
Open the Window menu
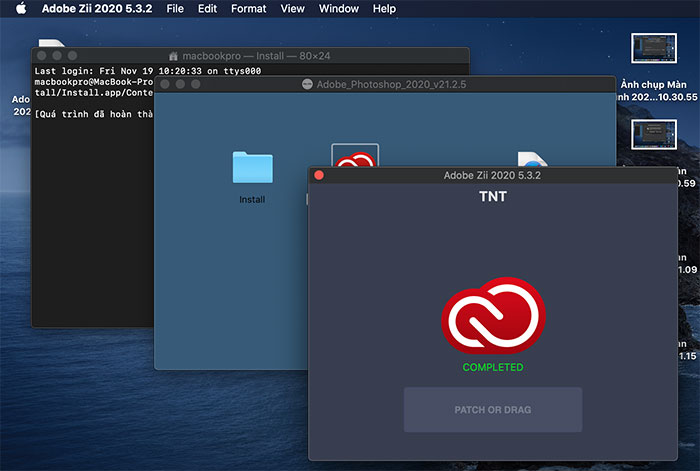tap(338, 9)
